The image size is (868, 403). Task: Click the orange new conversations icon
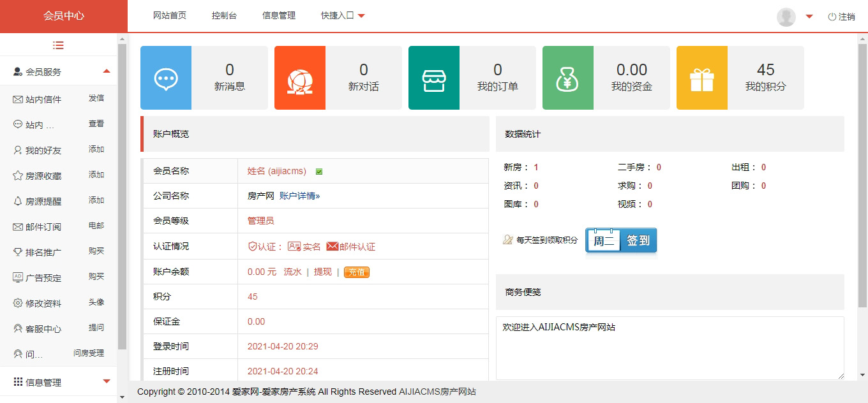[300, 78]
